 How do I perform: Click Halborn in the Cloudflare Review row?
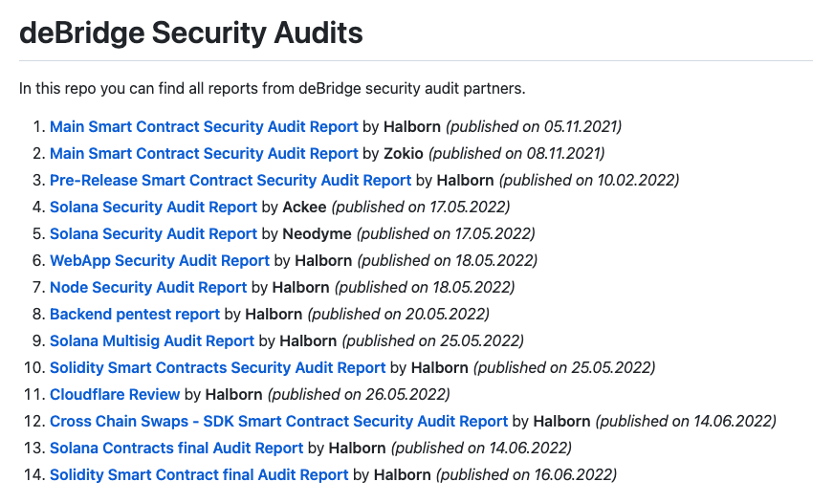234,394
